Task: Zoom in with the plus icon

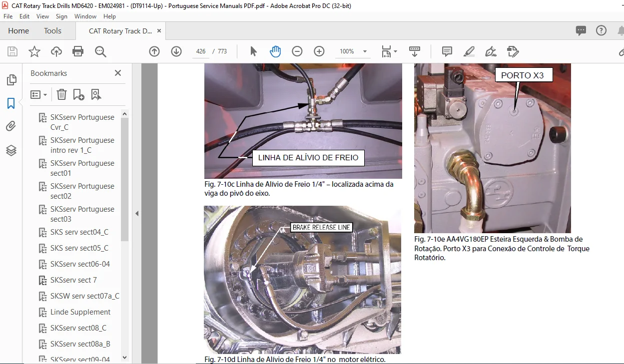Action: tap(319, 51)
